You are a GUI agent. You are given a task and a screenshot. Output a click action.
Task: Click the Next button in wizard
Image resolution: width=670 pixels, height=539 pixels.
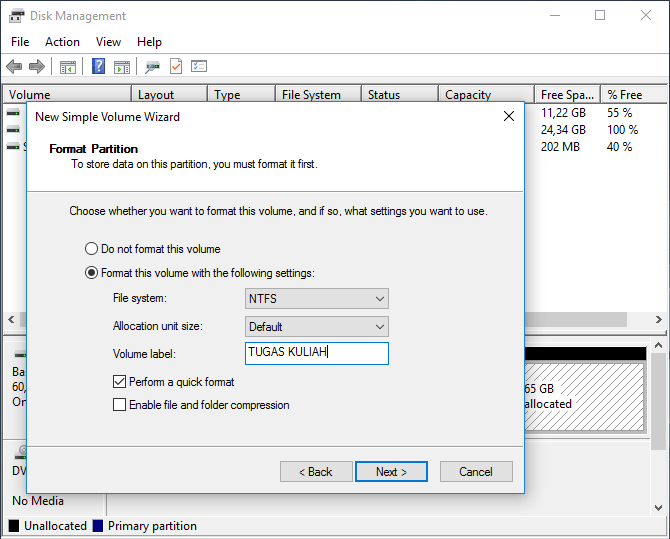pyautogui.click(x=391, y=471)
